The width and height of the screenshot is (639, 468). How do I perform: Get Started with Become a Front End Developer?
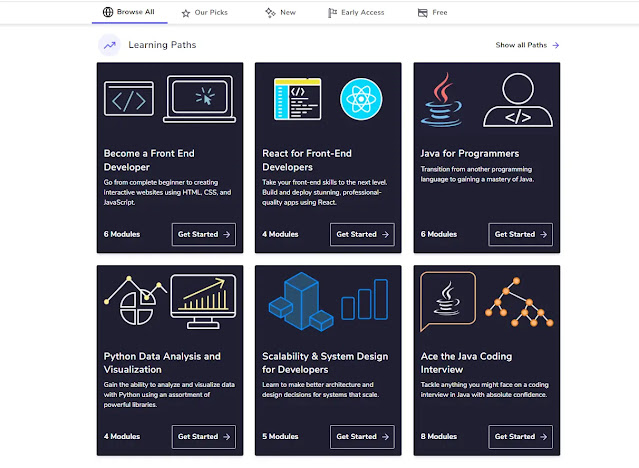(204, 234)
